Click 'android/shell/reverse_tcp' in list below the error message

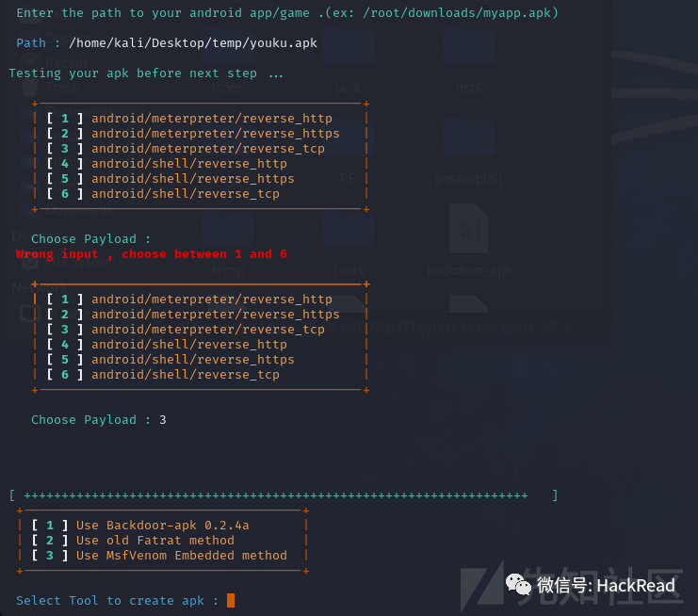(x=186, y=375)
